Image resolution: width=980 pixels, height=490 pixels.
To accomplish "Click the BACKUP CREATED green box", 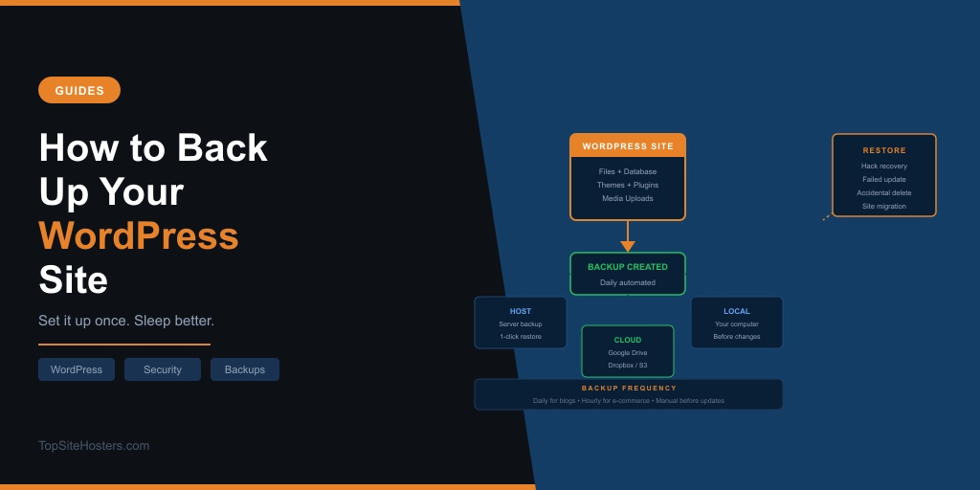I will pos(628,274).
